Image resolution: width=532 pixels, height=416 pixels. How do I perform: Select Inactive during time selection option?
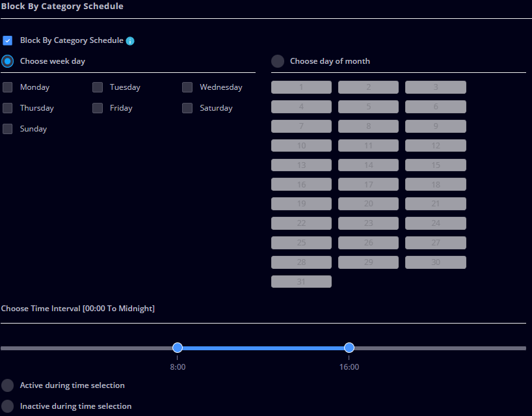pos(7,406)
